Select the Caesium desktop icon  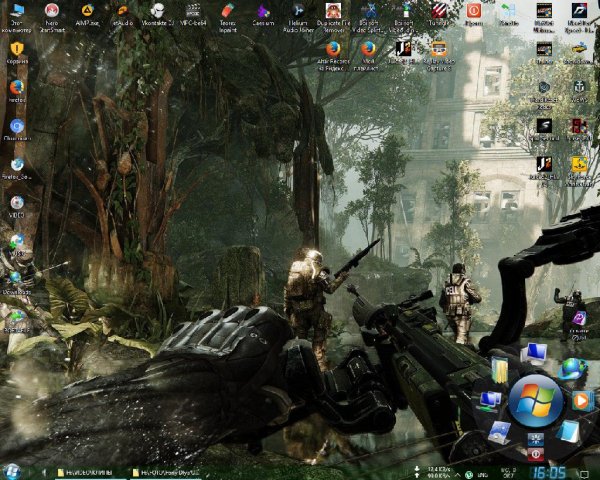point(263,15)
